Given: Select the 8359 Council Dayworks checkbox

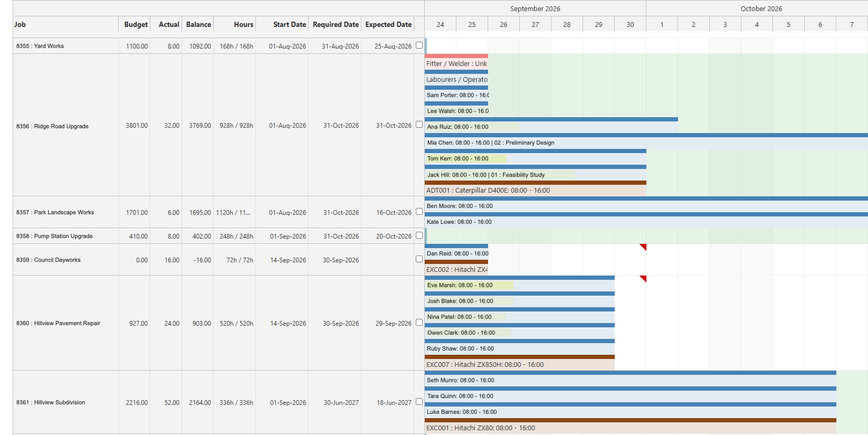Looking at the screenshot, I should 419,259.
